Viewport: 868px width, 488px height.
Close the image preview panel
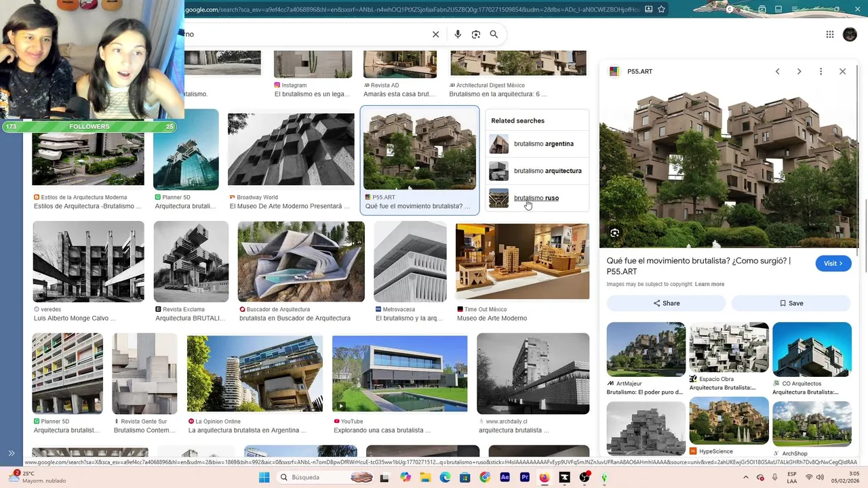842,71
